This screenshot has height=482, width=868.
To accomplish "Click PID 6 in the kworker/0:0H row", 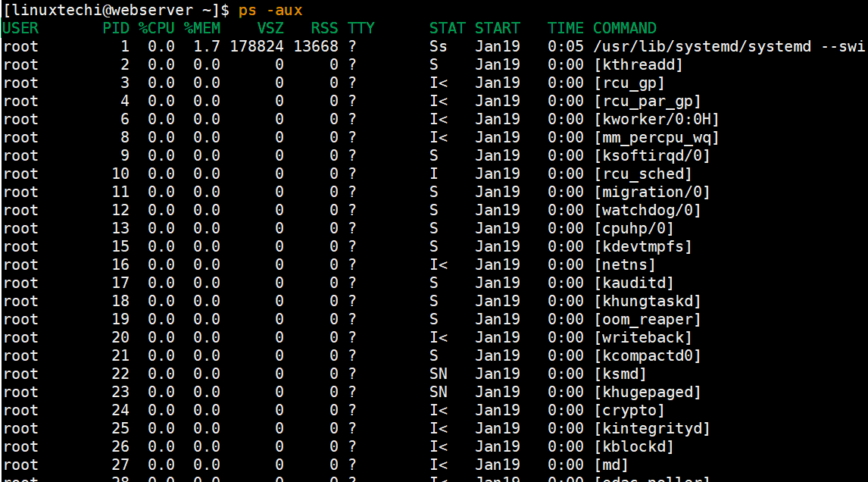I will pos(125,119).
